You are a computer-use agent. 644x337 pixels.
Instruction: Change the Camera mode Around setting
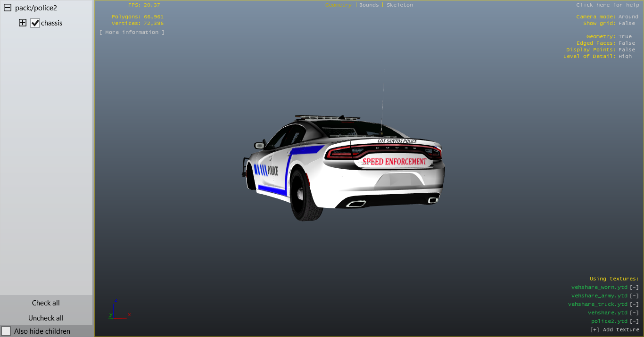click(x=628, y=16)
